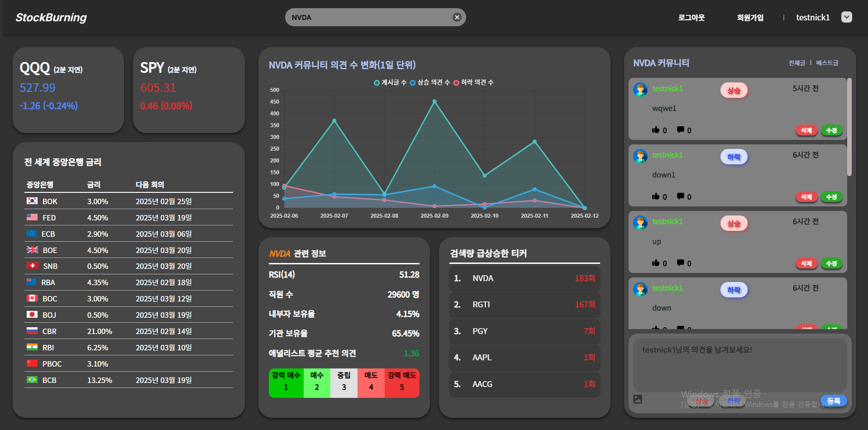Open trending ticker AACG row
This screenshot has height=430, width=868.
525,384
